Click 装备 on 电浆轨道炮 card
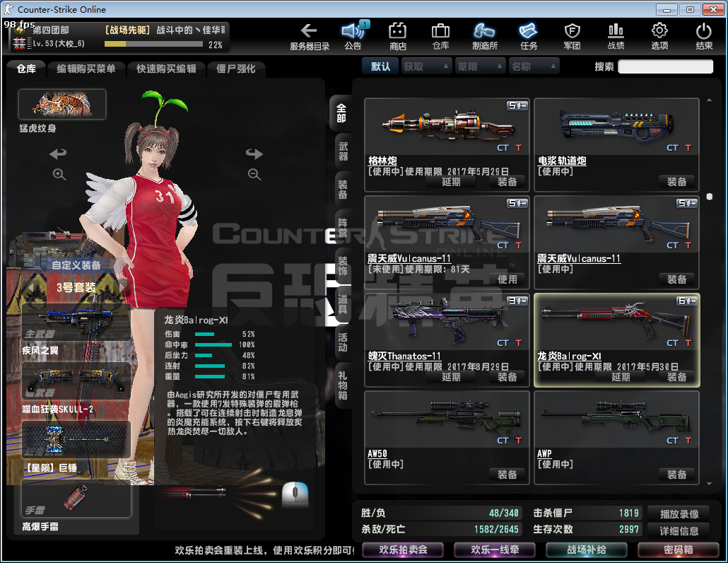The width and height of the screenshot is (728, 563). pyautogui.click(x=676, y=182)
